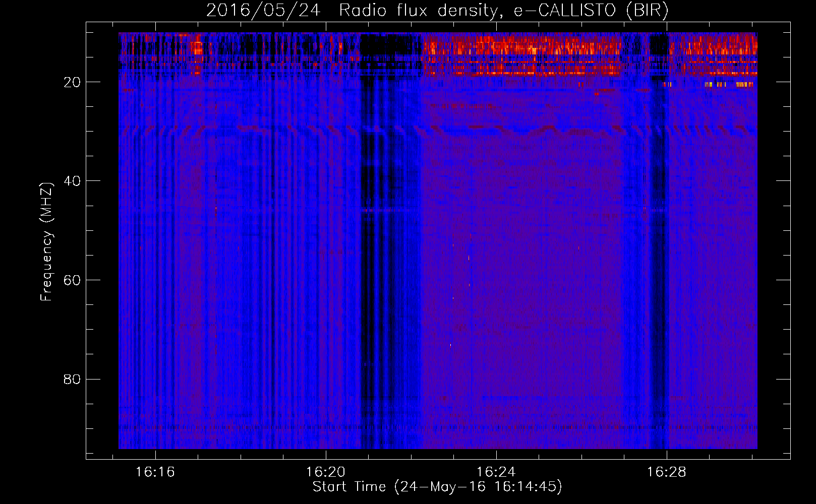Click the 20 MHz frequency tick label

click(x=72, y=82)
